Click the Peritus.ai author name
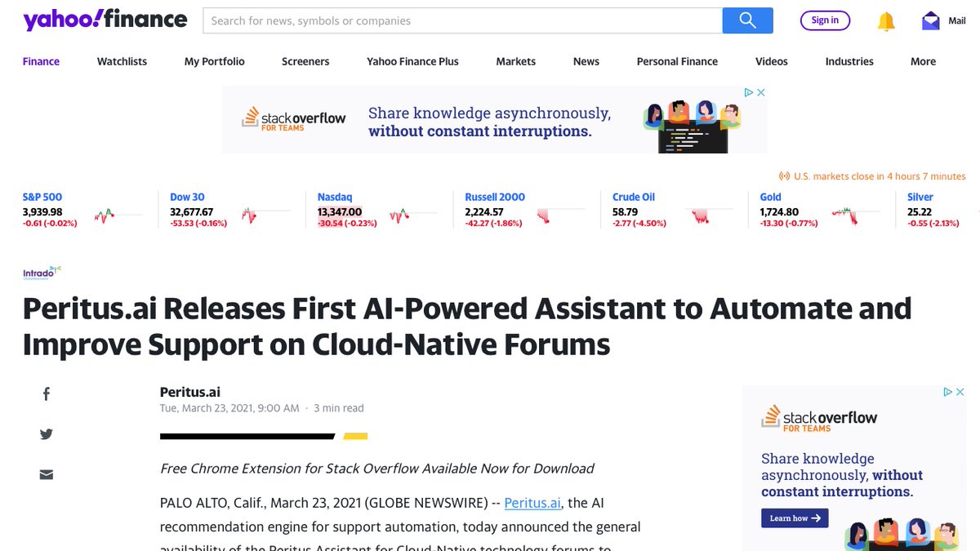The height and width of the screenshot is (551, 980). point(190,392)
